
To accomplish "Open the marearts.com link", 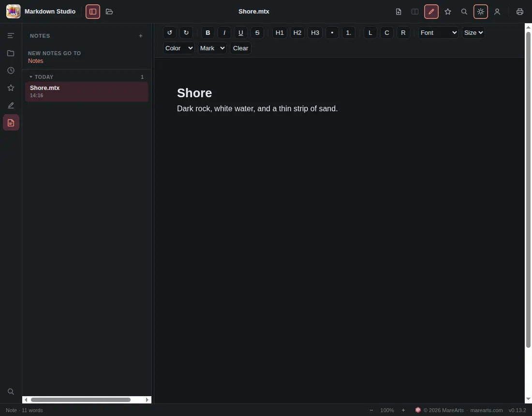I will pos(487,410).
